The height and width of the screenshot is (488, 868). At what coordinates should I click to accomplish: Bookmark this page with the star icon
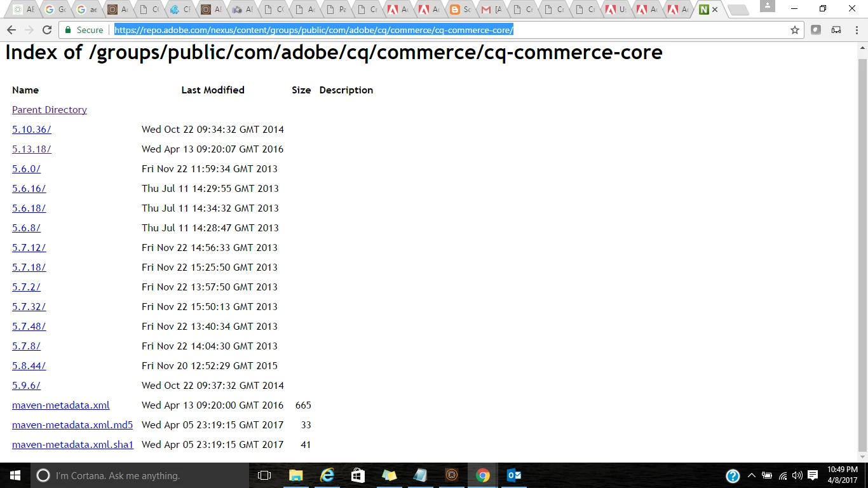pyautogui.click(x=794, y=30)
